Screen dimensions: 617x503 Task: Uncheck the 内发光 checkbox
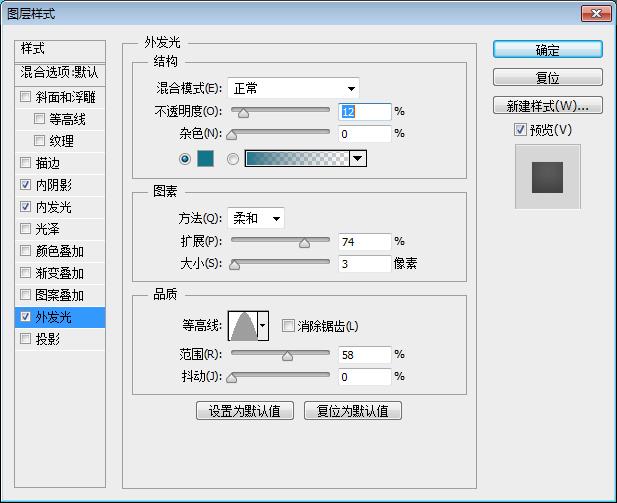tap(25, 206)
